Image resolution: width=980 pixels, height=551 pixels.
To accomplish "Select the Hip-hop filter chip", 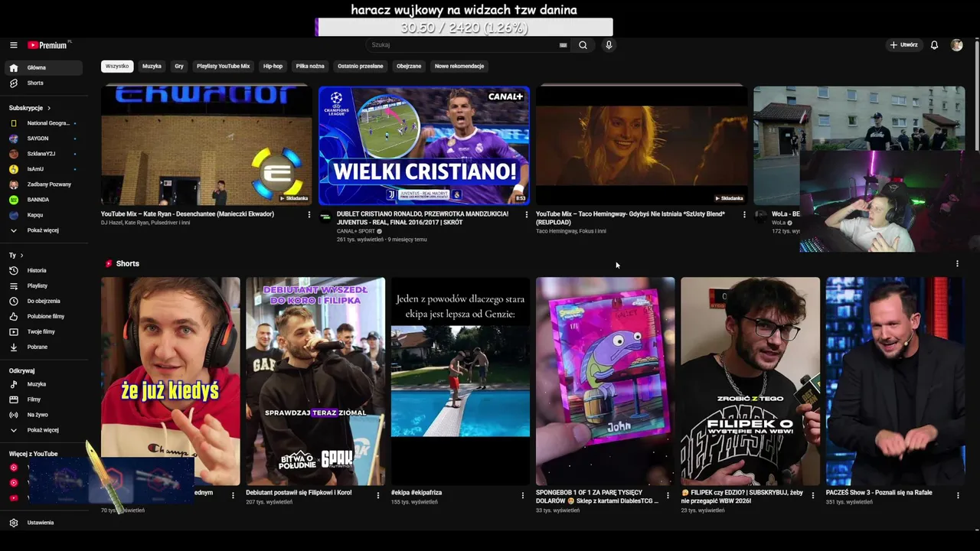I will point(273,66).
